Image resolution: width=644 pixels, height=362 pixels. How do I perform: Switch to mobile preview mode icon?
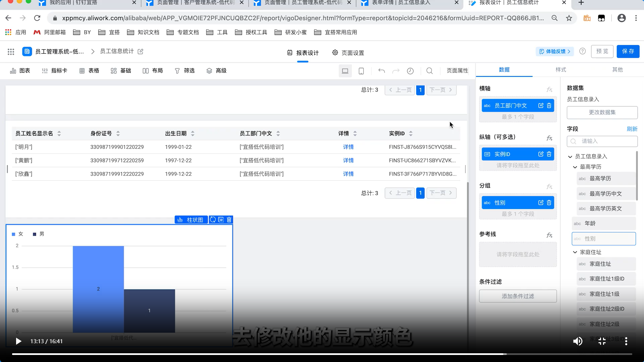coord(361,71)
